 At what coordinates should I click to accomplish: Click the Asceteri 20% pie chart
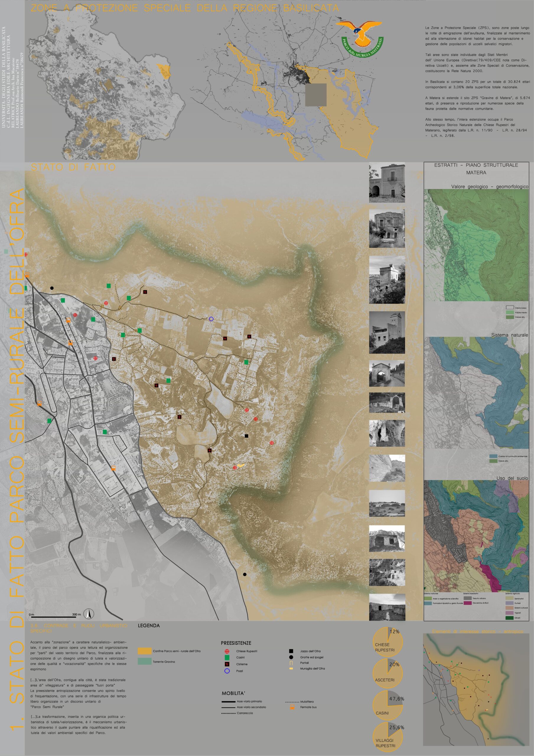(x=388, y=673)
